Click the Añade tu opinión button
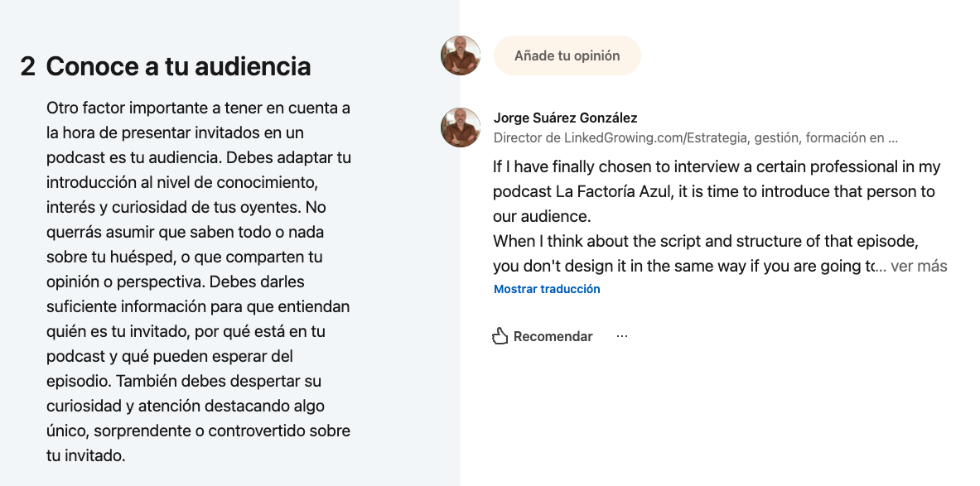This screenshot has height=486, width=980. 567,56
